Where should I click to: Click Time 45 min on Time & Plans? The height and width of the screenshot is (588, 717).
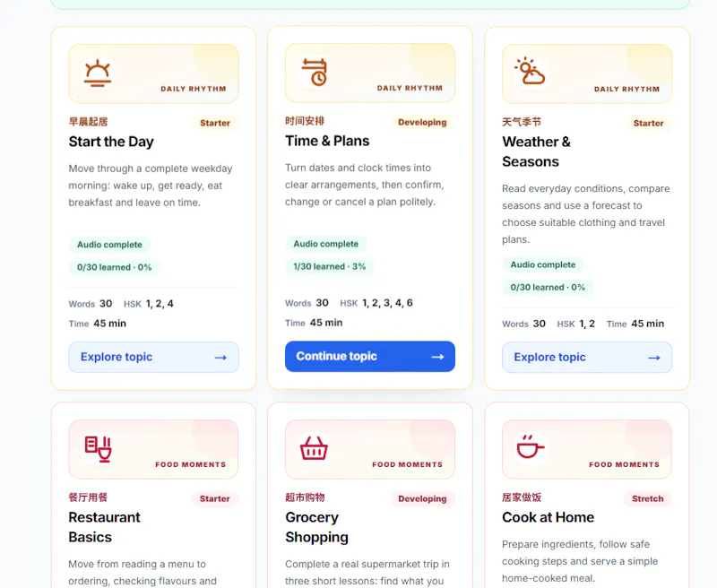click(314, 323)
